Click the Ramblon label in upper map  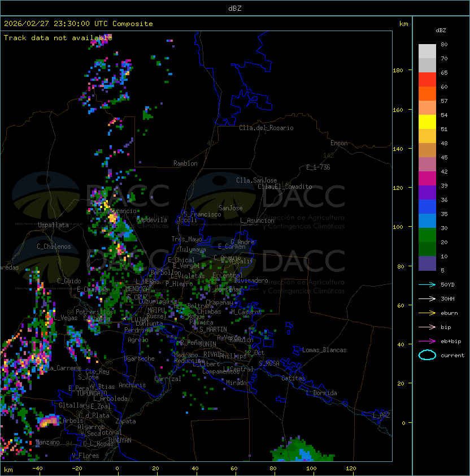(x=185, y=163)
